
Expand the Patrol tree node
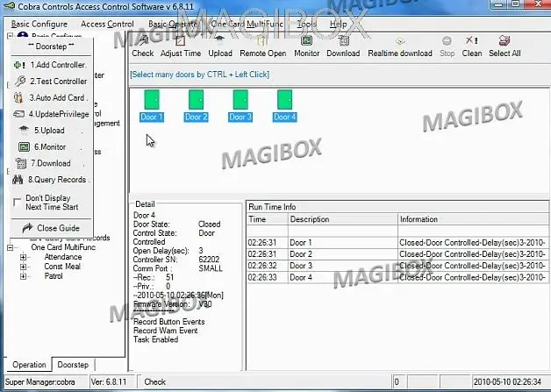click(23, 276)
